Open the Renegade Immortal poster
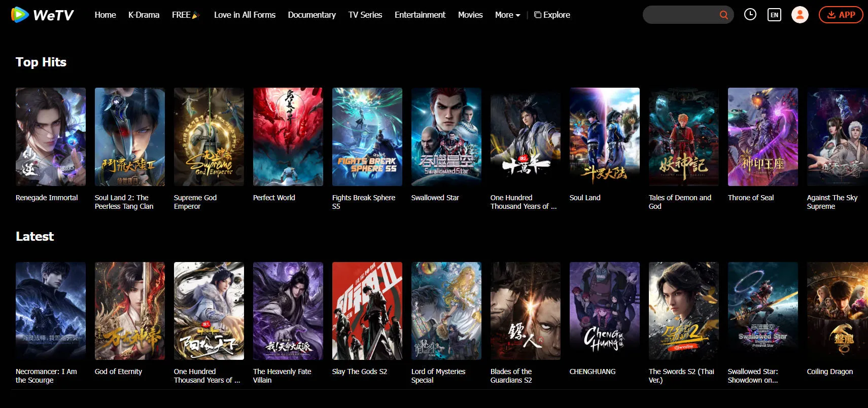 point(51,137)
